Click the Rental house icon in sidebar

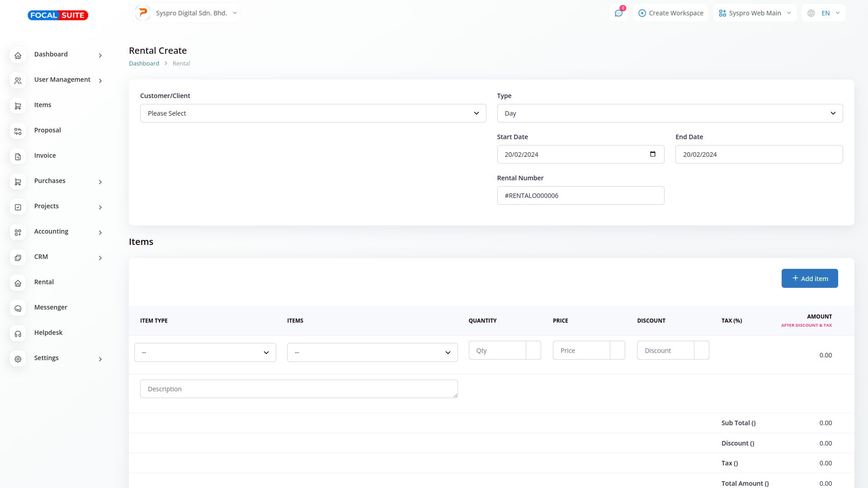18,283
